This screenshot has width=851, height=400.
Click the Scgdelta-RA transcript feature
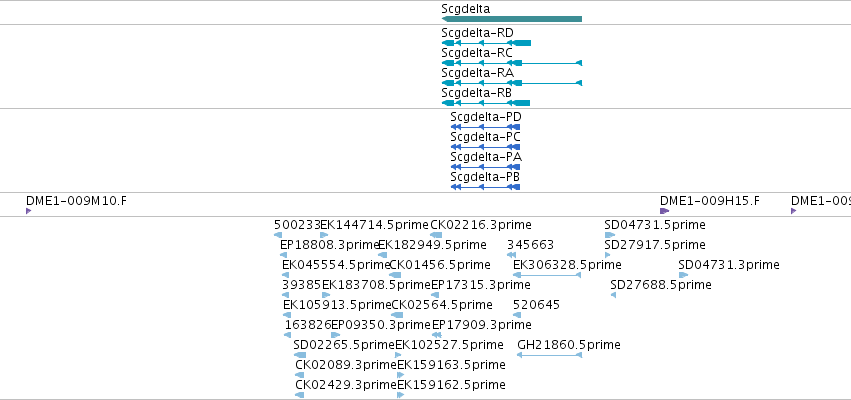pyautogui.click(x=512, y=83)
